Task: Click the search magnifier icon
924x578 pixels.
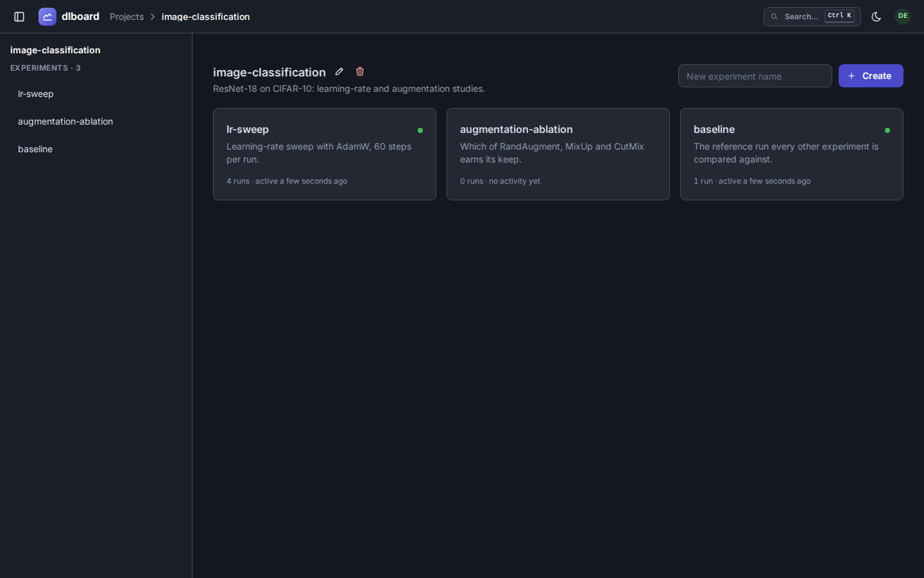Action: pyautogui.click(x=774, y=17)
